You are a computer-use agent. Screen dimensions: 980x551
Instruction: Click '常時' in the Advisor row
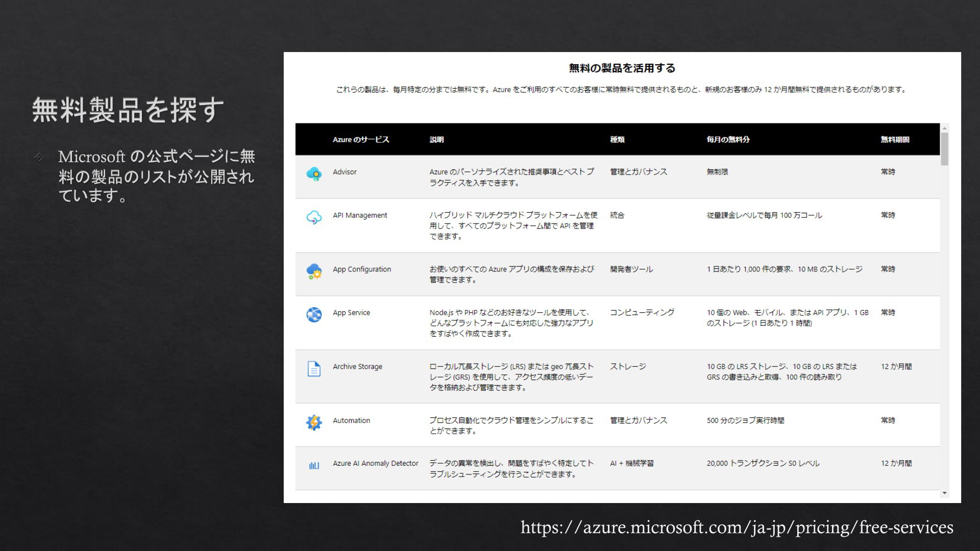point(888,172)
